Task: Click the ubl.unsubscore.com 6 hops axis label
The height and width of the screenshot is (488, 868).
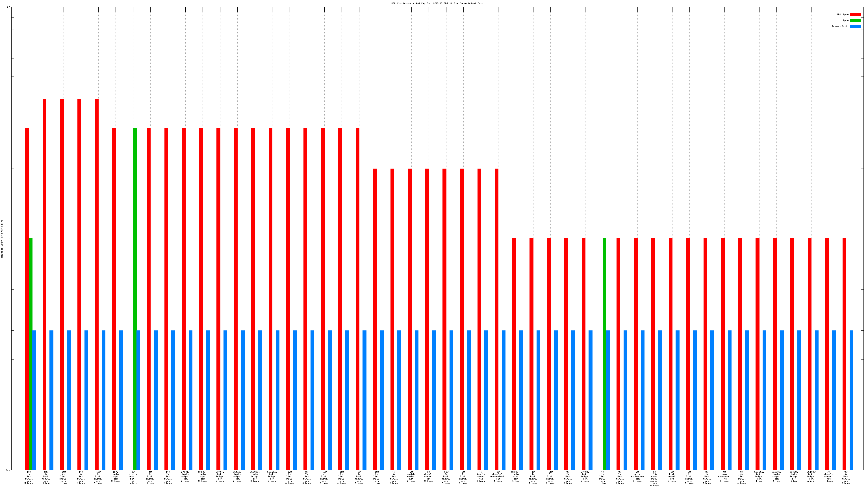Action: click(637, 476)
